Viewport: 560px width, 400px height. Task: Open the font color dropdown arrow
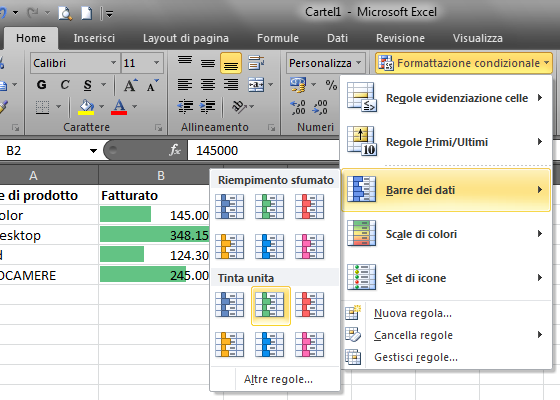click(135, 106)
